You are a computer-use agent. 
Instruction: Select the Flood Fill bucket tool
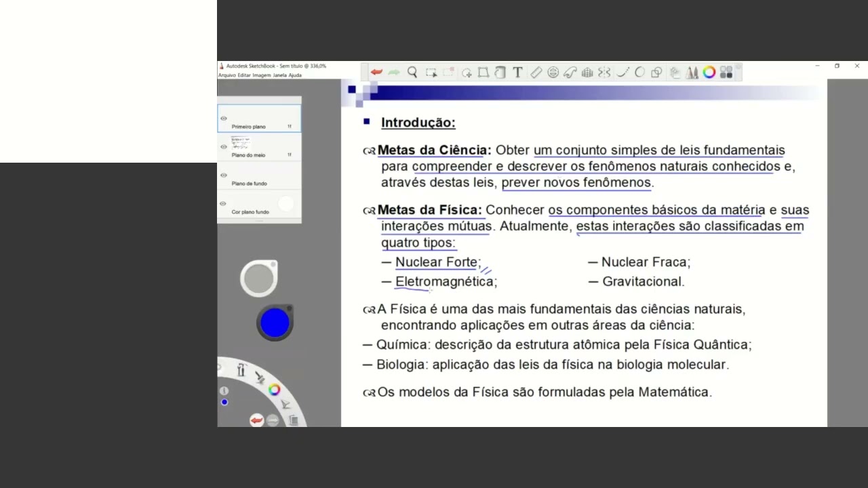click(500, 73)
